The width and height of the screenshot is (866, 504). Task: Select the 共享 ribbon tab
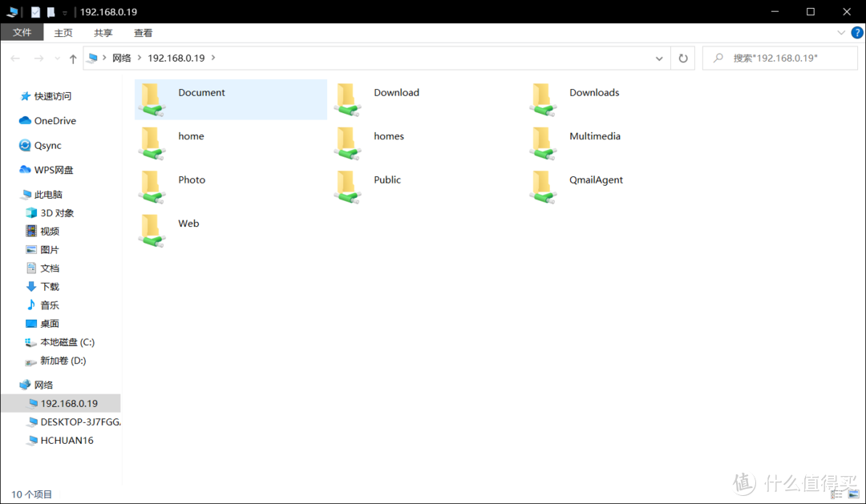click(103, 33)
